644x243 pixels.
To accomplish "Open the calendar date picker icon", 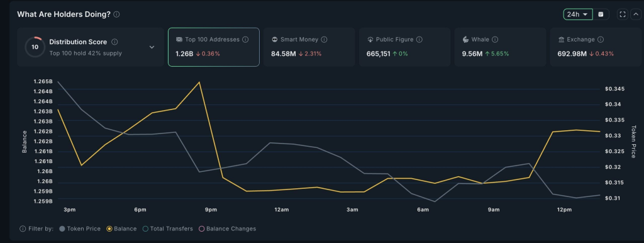I will [x=601, y=14].
